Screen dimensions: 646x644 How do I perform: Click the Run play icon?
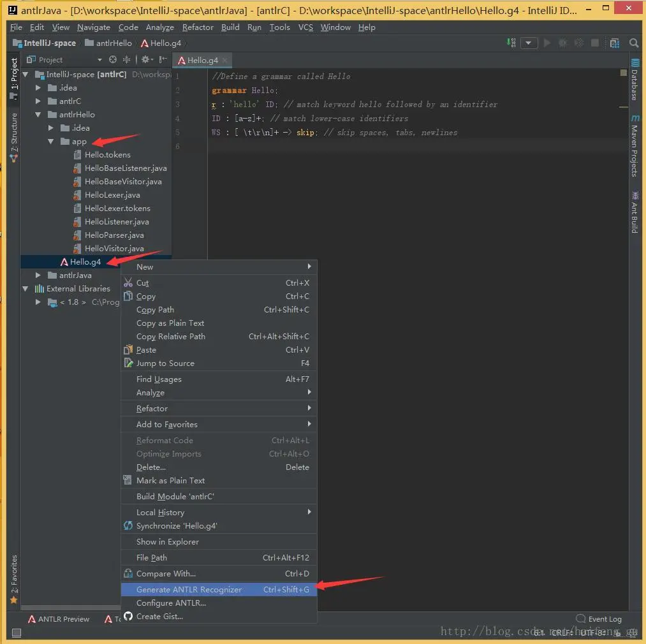click(x=547, y=43)
